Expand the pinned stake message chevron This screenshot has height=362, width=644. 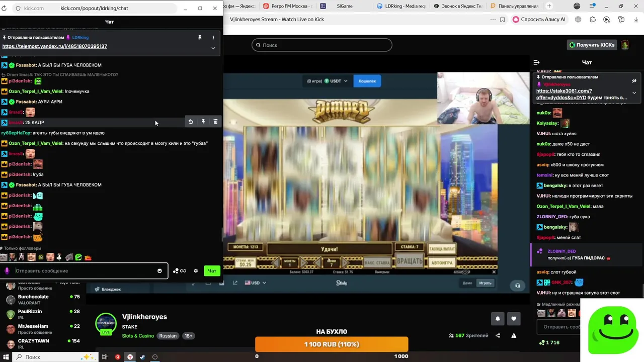(634, 93)
